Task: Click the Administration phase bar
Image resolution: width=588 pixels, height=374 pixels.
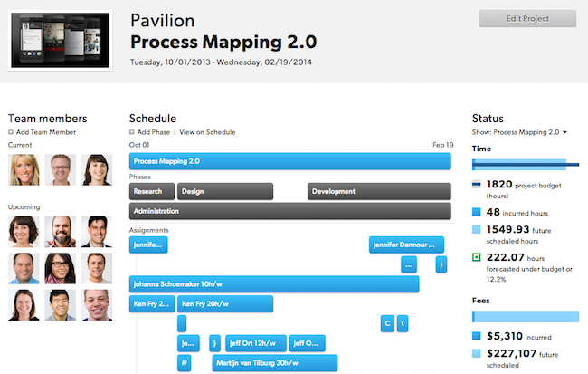Action: coord(289,211)
